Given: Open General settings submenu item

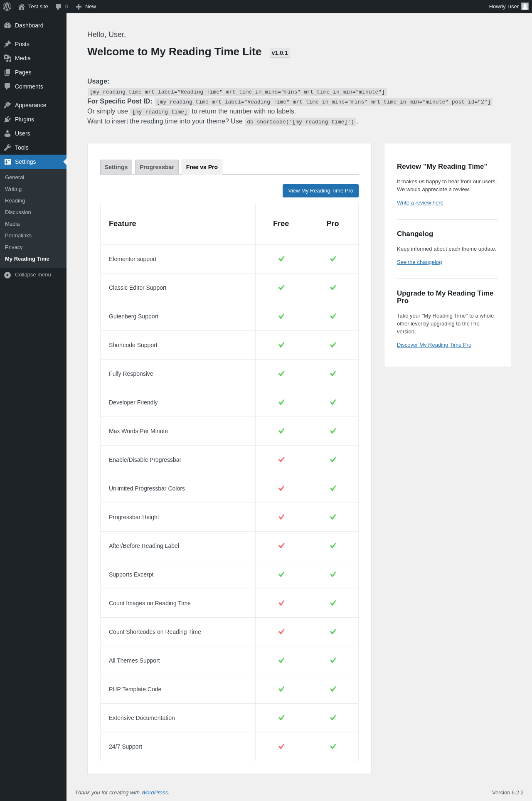Looking at the screenshot, I should [15, 177].
